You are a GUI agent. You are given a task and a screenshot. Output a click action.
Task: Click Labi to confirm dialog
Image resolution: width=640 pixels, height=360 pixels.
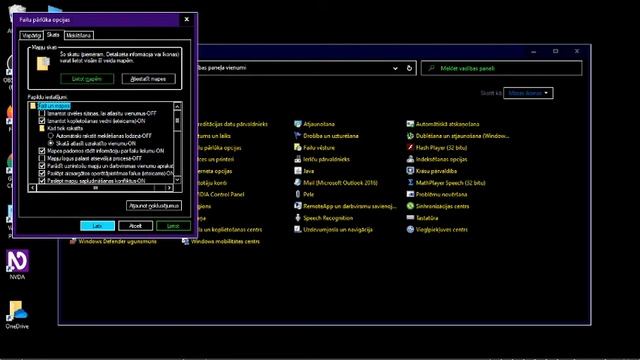coord(97,226)
